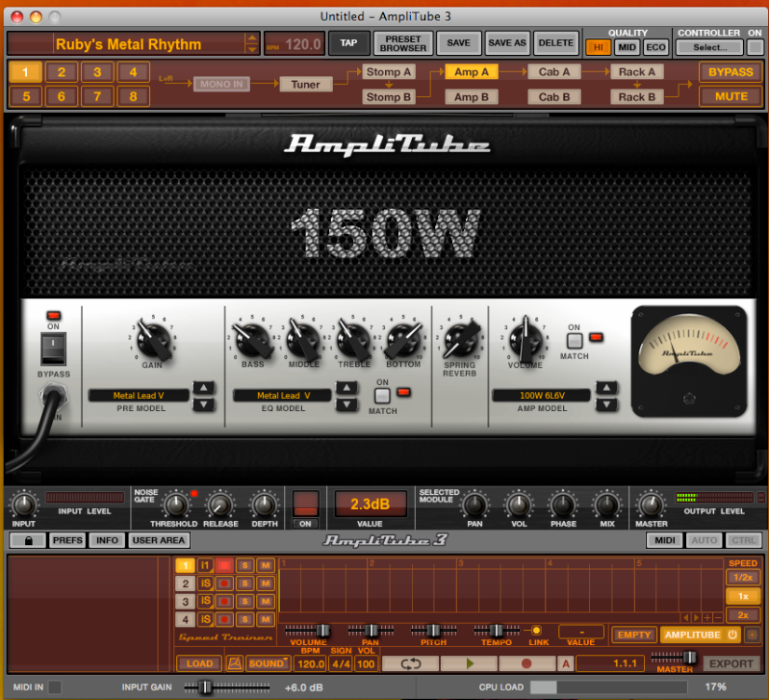Image resolution: width=769 pixels, height=700 pixels.
Task: Toggle the MIDI IN indicator box
Action: [x=55, y=687]
